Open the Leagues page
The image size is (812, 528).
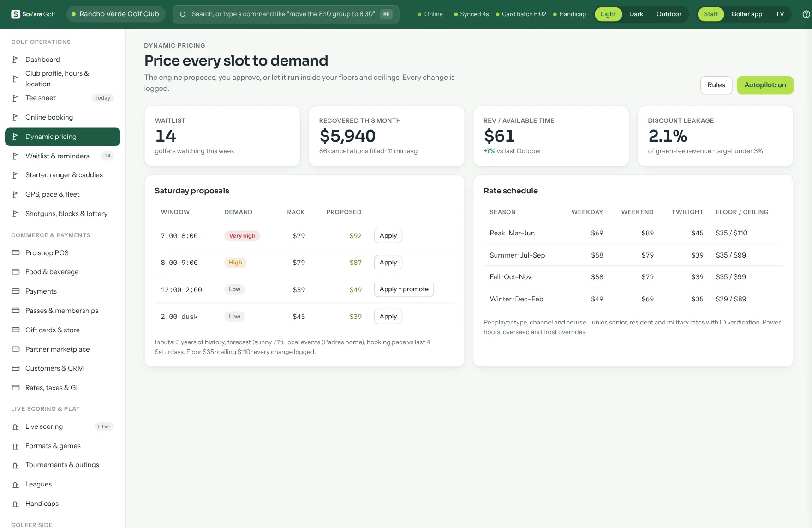coord(63,485)
